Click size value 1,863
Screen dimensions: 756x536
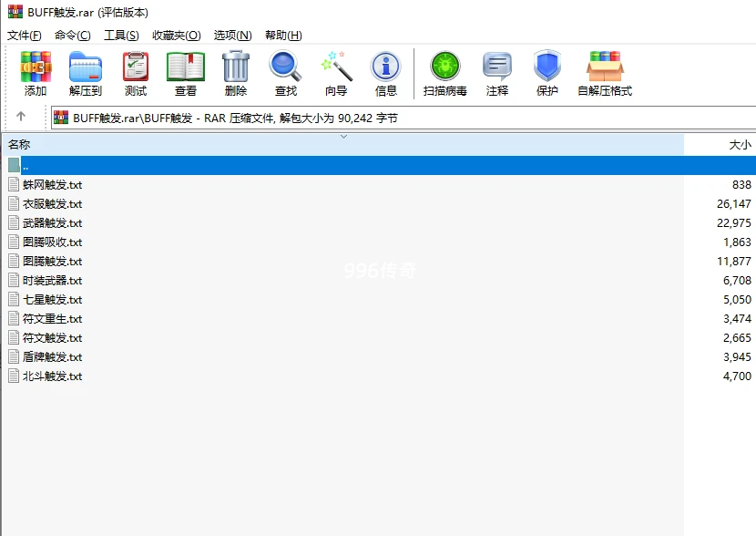coord(737,242)
